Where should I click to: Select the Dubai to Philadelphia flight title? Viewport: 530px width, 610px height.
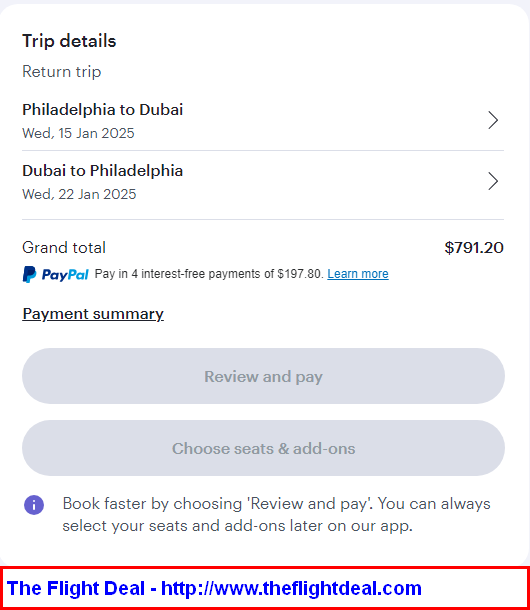(102, 171)
